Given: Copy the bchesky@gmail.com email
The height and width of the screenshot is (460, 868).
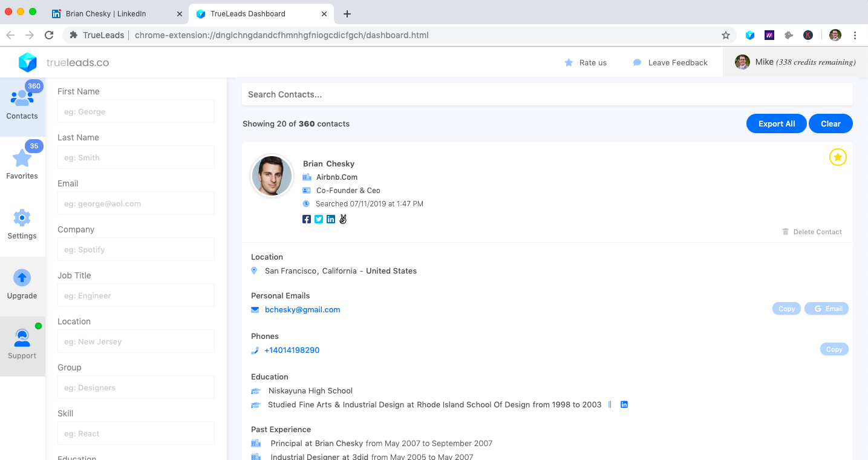Looking at the screenshot, I should pyautogui.click(x=786, y=309).
